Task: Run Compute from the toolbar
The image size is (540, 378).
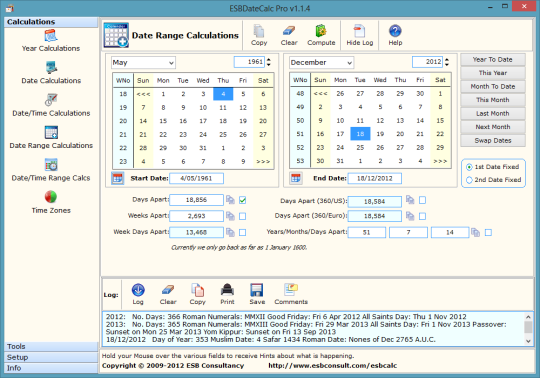Action: (x=321, y=35)
